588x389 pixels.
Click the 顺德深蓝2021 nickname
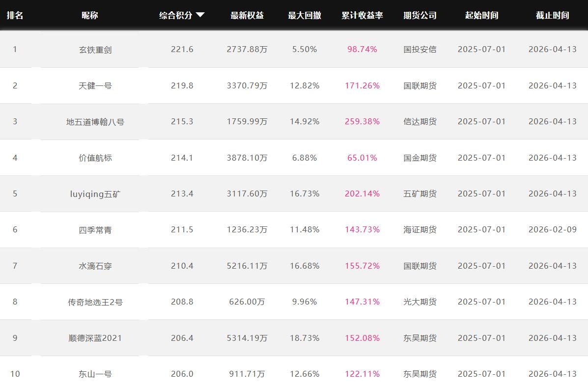[95, 338]
